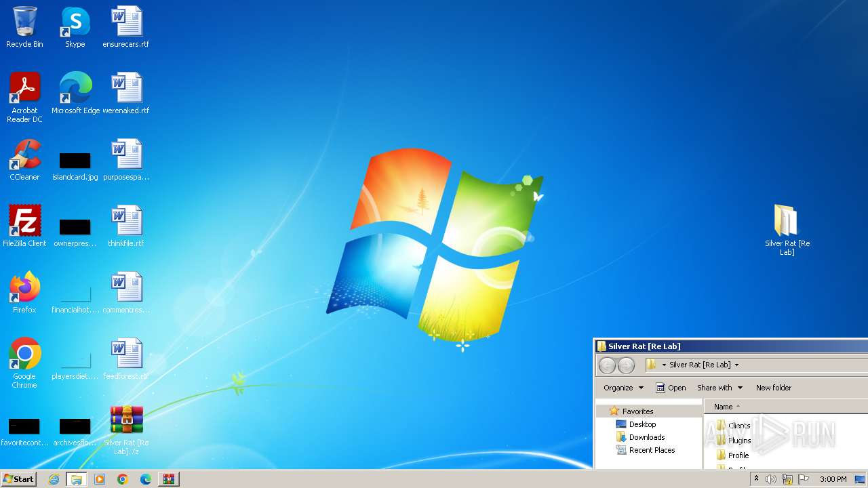Select Recent Places in Favorites

(x=652, y=450)
